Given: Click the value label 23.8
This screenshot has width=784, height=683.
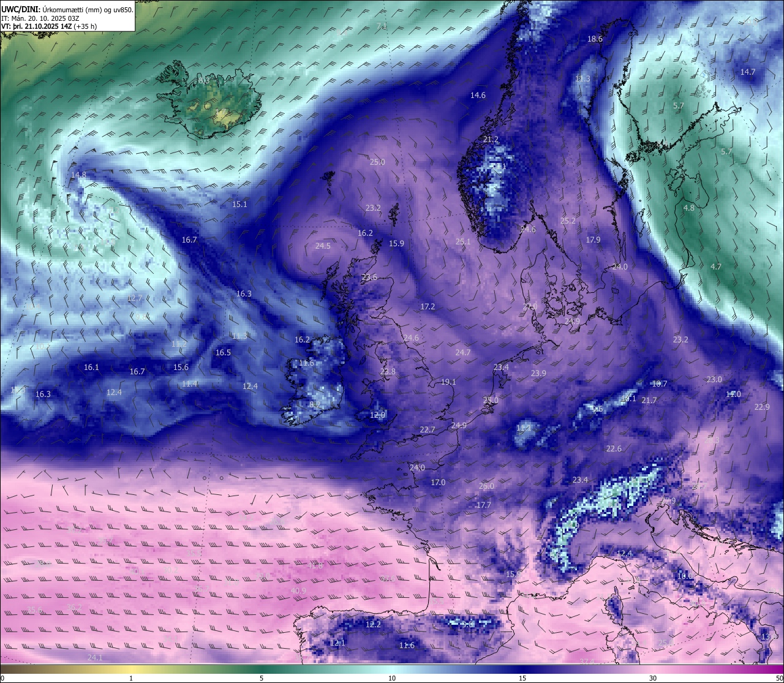Looking at the screenshot, I should pyautogui.click(x=388, y=372).
